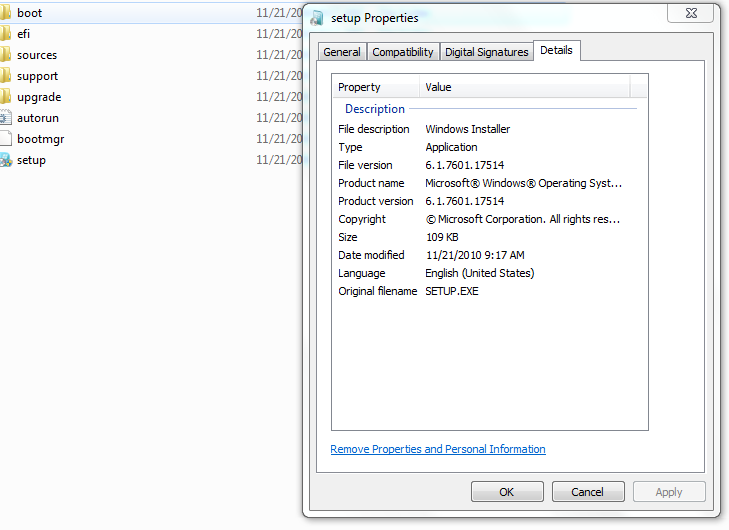The width and height of the screenshot is (729, 530).
Task: Click the Property column header
Action: [376, 87]
